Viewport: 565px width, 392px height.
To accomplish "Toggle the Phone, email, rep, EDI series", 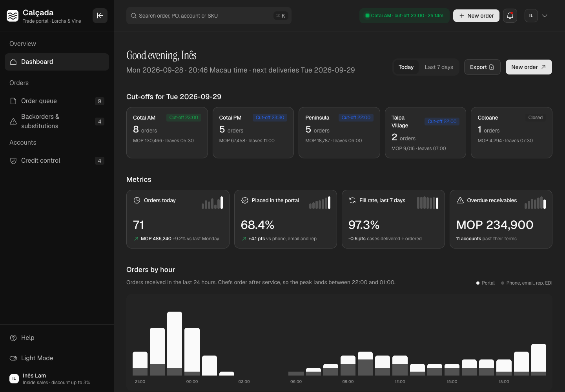I will (x=527, y=283).
